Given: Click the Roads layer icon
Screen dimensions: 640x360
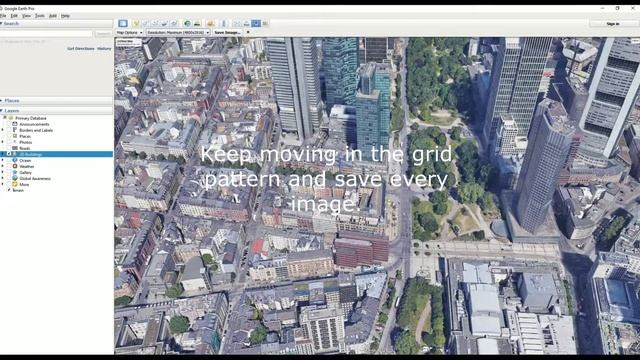Looking at the screenshot, I should coord(15,148).
